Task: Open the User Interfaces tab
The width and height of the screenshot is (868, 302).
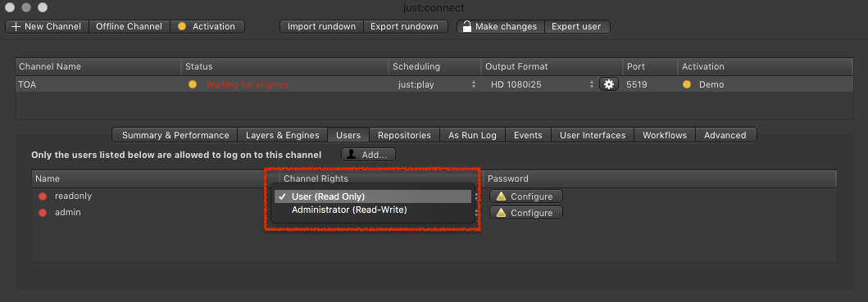Action: pos(593,135)
